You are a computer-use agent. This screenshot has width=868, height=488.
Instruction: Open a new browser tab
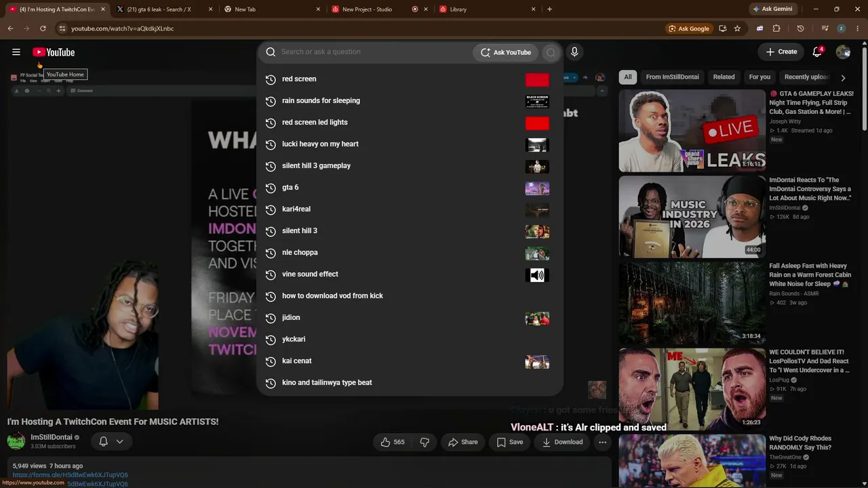[x=549, y=9]
